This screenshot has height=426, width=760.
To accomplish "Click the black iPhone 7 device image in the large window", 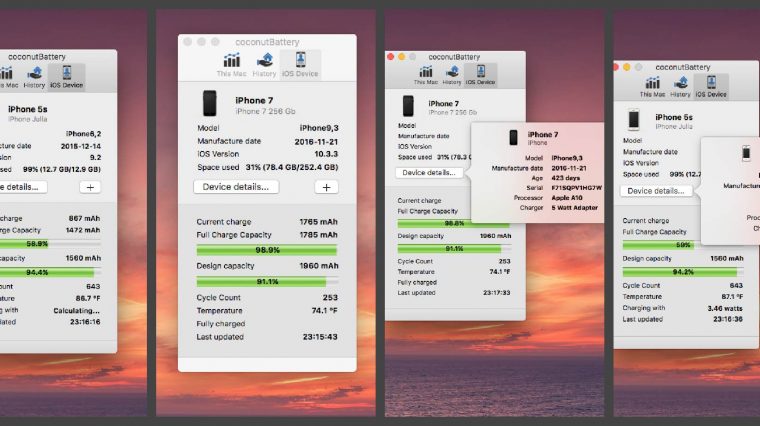I will coord(209,103).
